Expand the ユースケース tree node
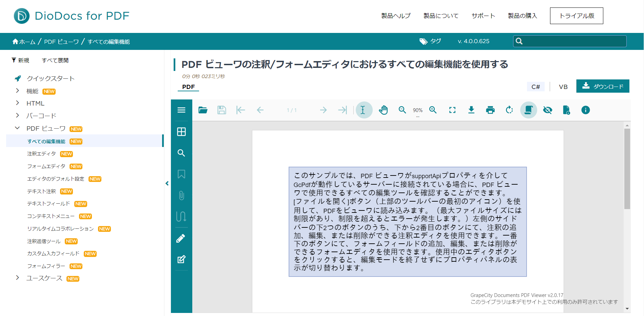This screenshot has width=644, height=316. [x=17, y=278]
